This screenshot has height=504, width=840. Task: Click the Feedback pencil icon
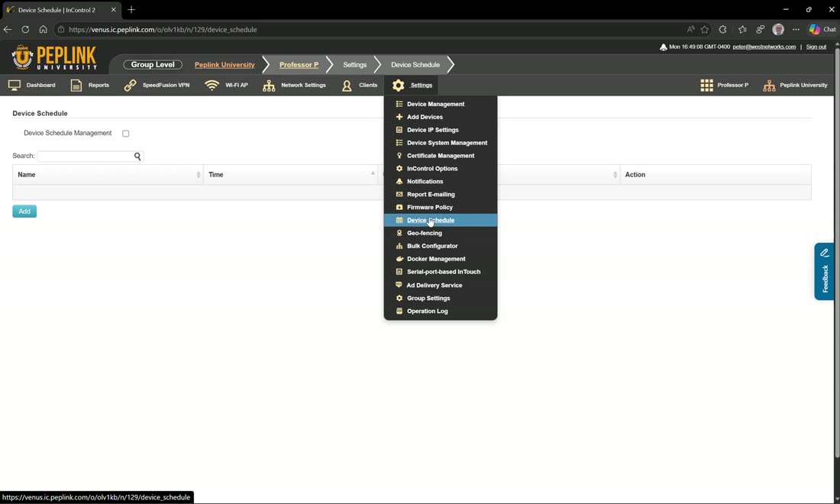[x=825, y=253]
